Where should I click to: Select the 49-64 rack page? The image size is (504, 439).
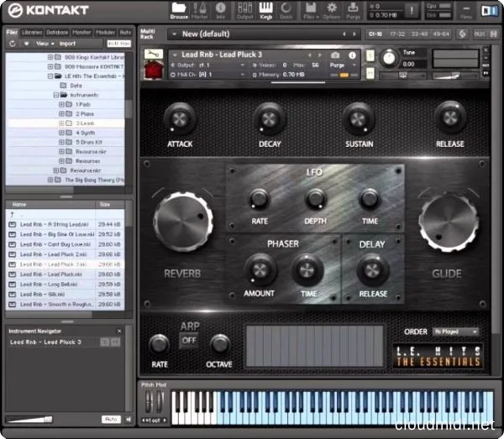[x=441, y=34]
